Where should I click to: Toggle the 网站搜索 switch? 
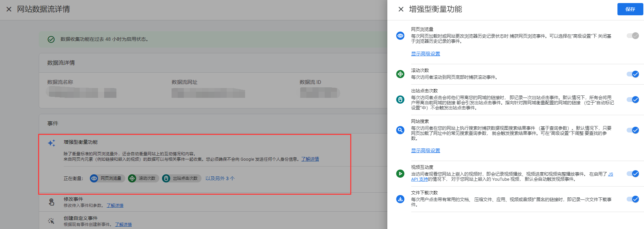pyautogui.click(x=633, y=130)
